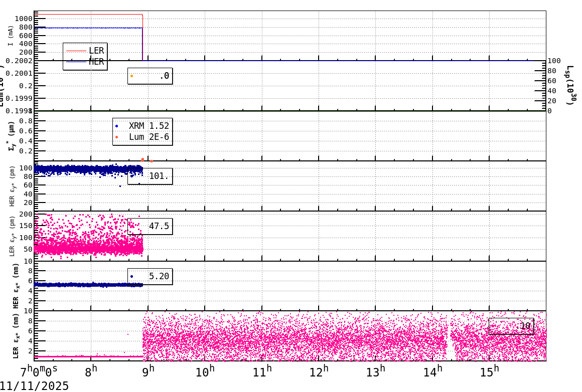Click the red line sample beside LER

pos(76,51)
